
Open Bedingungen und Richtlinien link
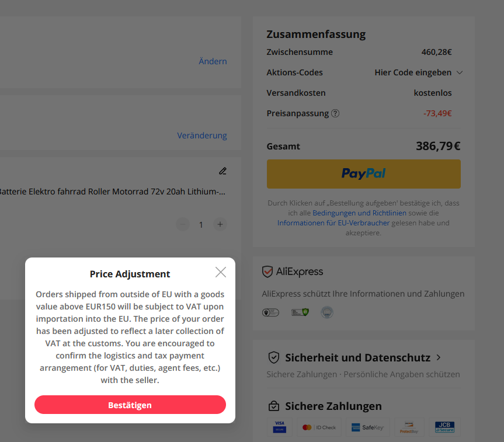point(359,213)
